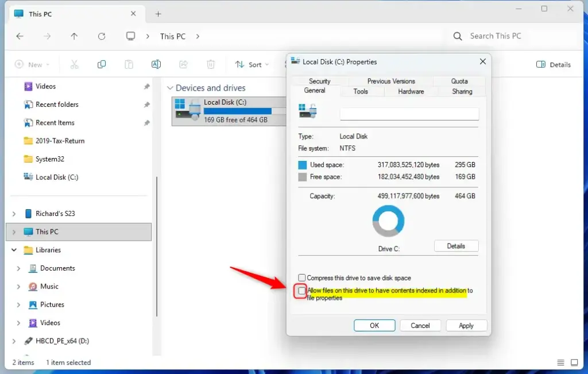This screenshot has height=374, width=588.
Task: Click pin icon beside Recent Items
Action: click(146, 123)
